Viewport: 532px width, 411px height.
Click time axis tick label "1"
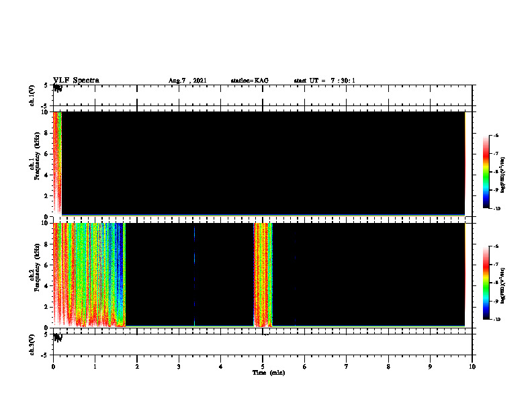(x=95, y=367)
